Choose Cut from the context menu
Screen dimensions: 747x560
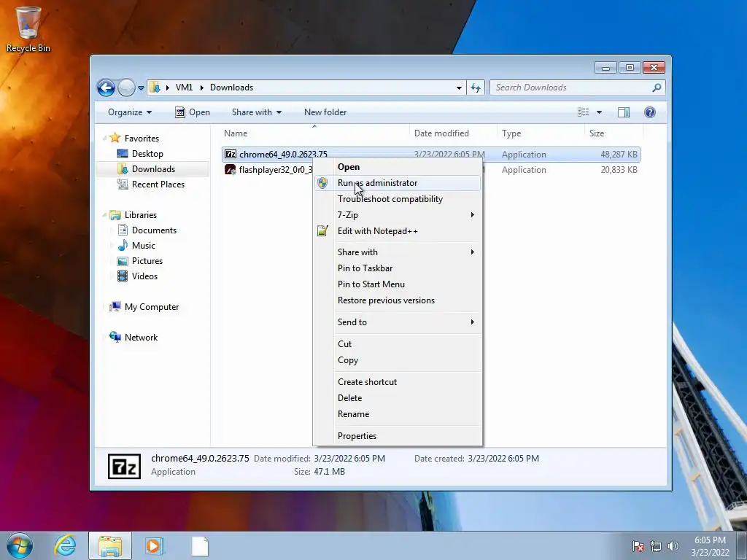[398, 344]
